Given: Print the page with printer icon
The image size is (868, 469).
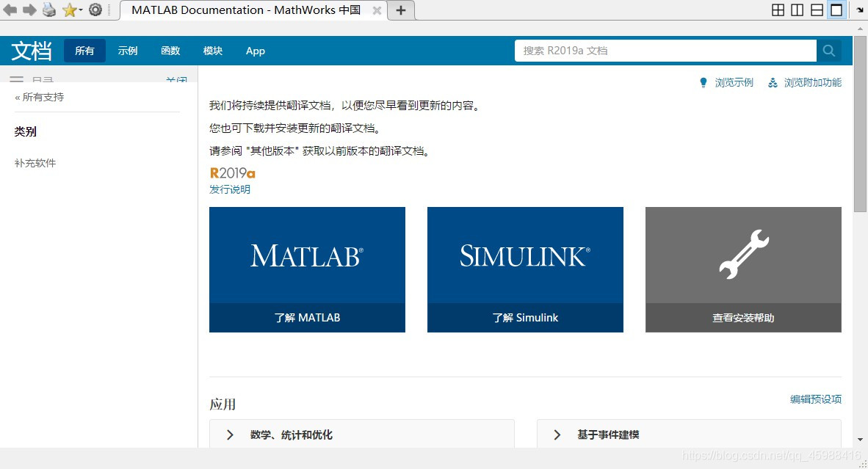Looking at the screenshot, I should (49, 10).
